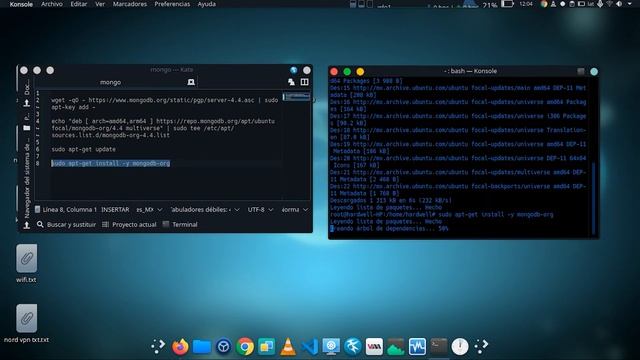
Task: Open the Editar menu
Action: 79,4
